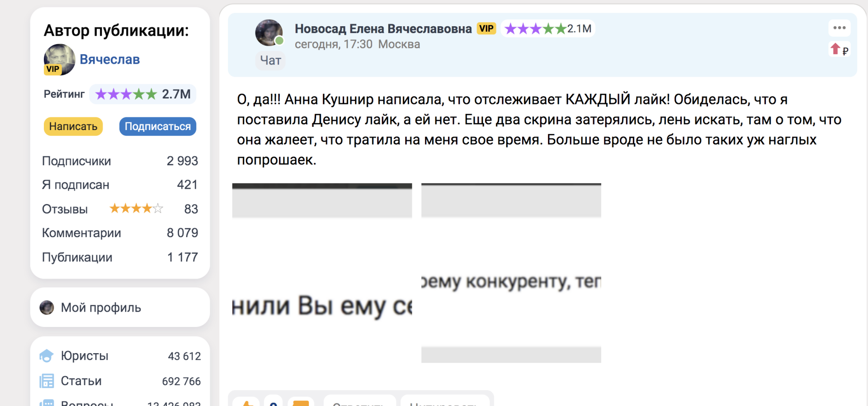
Task: Open the author name link Вячеслав
Action: [x=110, y=60]
